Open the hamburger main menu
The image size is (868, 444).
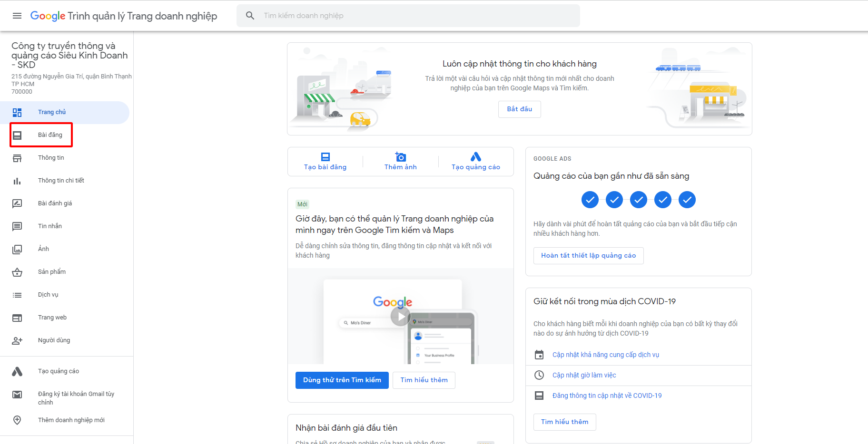coord(17,16)
